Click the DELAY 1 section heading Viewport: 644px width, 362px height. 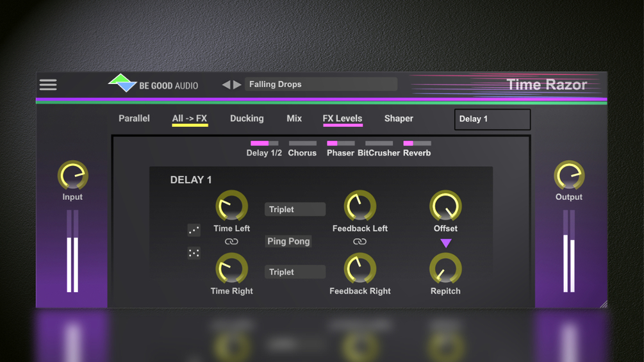coord(191,180)
